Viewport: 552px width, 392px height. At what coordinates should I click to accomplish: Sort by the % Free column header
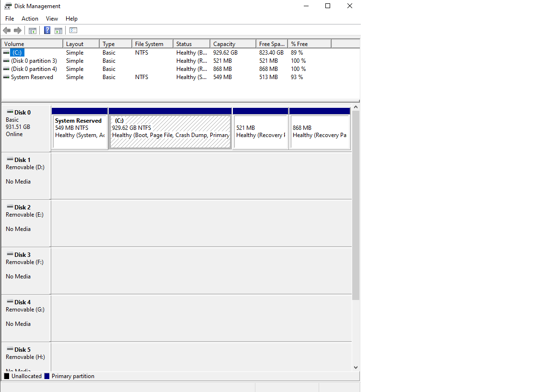310,44
